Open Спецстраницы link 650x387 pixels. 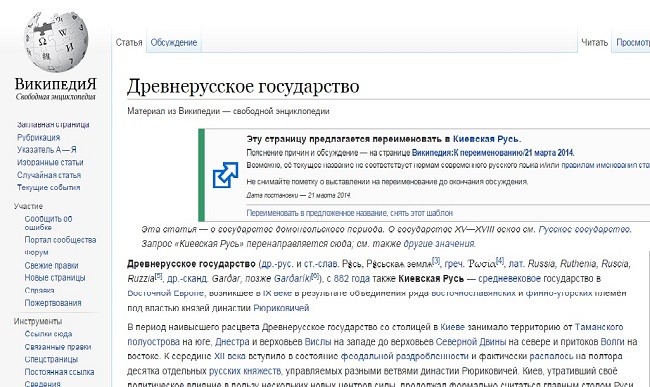[x=51, y=359]
